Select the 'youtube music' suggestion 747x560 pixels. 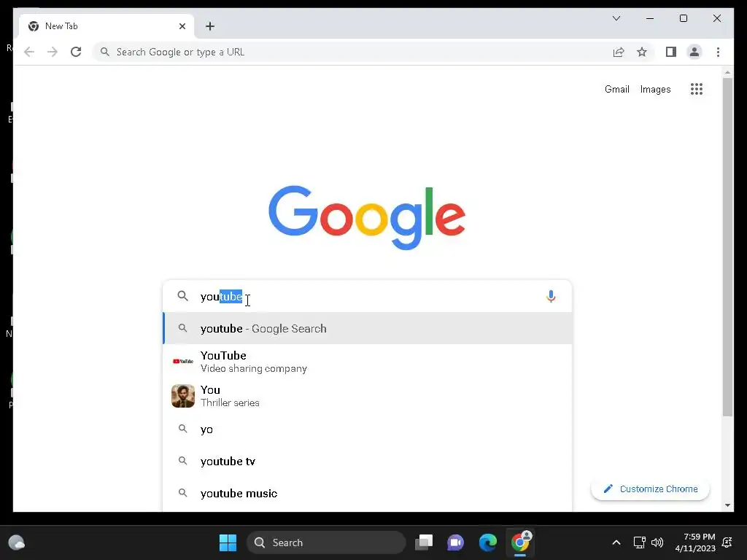(x=368, y=494)
